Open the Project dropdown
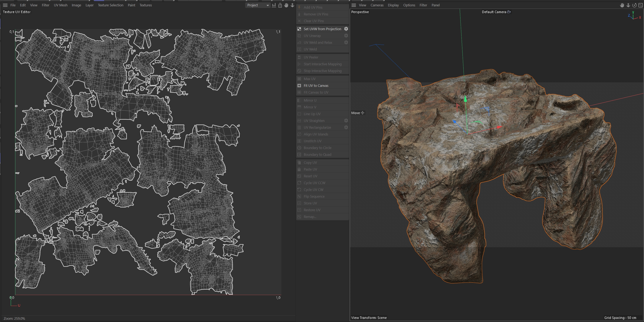 258,5
